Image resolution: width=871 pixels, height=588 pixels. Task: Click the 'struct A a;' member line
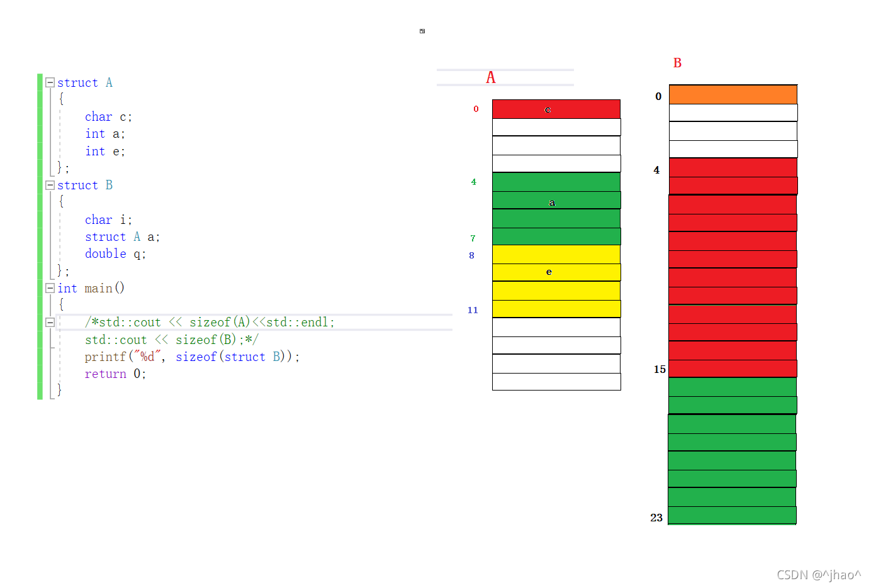[122, 237]
